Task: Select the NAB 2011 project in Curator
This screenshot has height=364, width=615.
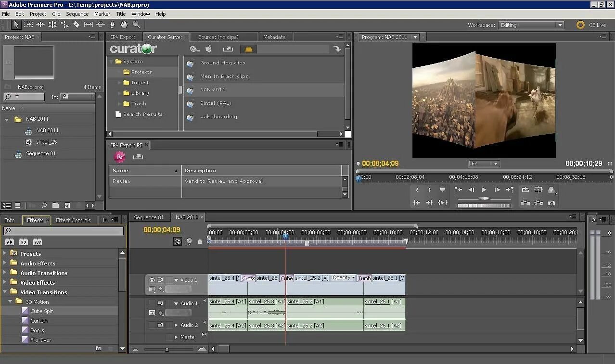Action: [x=213, y=89]
